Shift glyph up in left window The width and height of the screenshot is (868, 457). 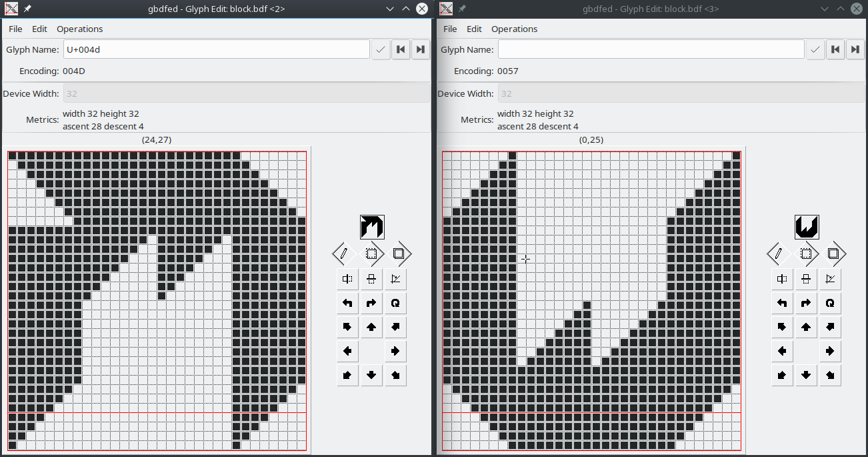(x=371, y=327)
